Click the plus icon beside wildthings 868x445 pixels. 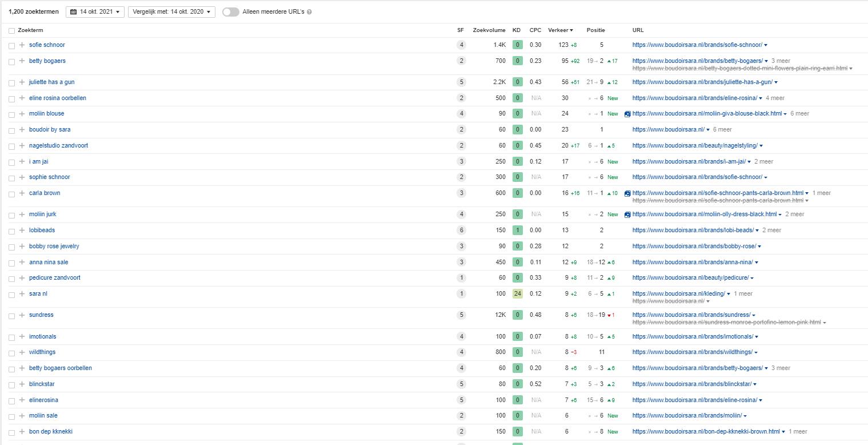tap(22, 352)
